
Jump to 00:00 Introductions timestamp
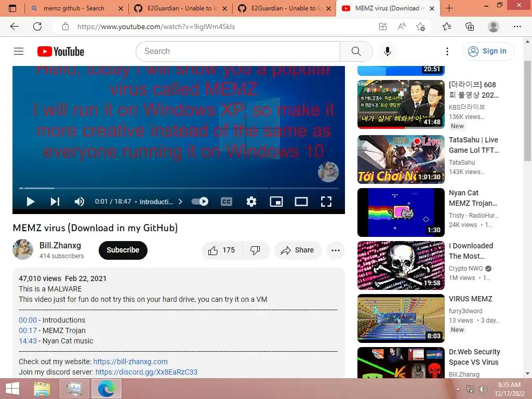point(28,320)
